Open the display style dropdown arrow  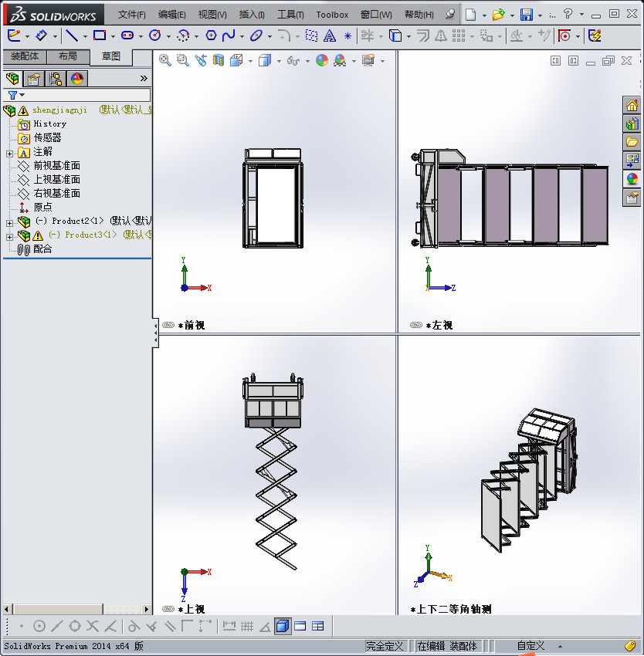(280, 61)
